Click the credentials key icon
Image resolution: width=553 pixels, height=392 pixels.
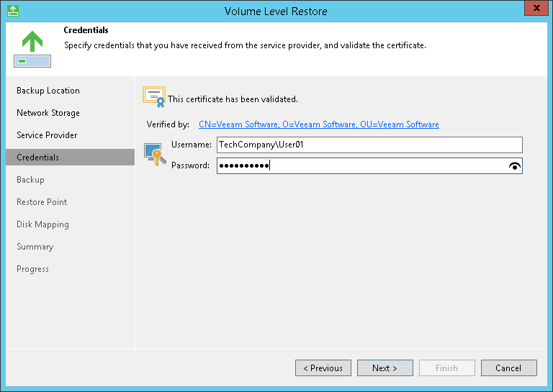[x=155, y=155]
